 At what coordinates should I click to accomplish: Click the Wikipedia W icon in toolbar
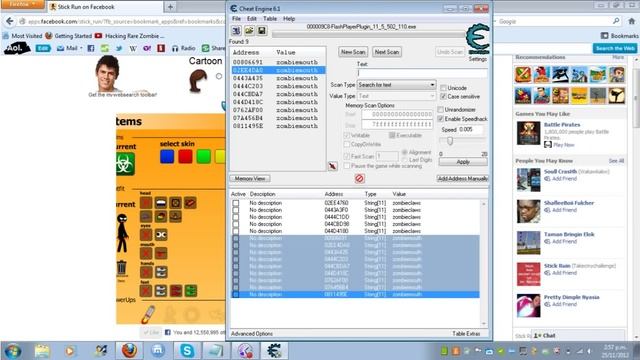133,49
